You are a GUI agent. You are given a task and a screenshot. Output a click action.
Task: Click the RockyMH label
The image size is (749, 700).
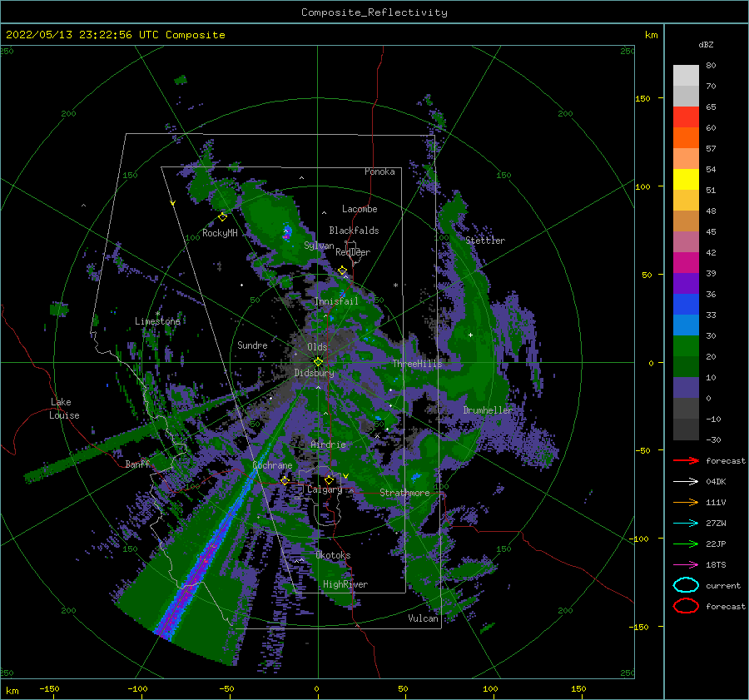[220, 233]
